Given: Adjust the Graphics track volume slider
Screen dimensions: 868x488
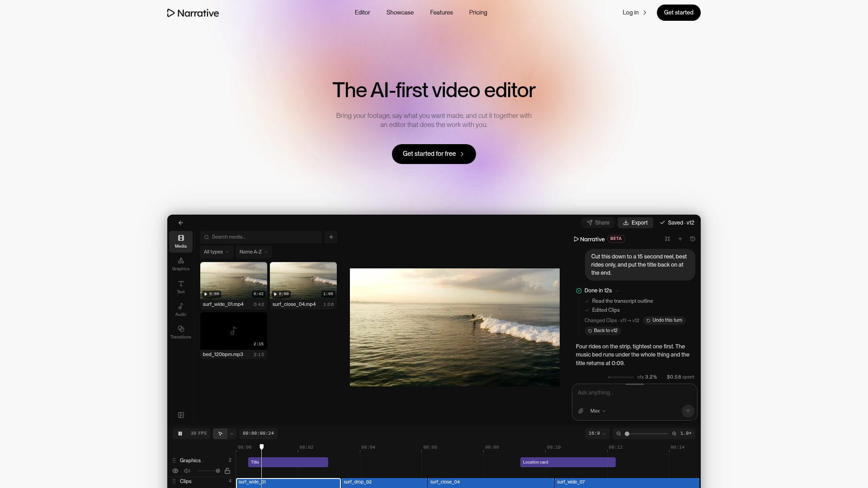Looking at the screenshot, I should click(x=208, y=471).
